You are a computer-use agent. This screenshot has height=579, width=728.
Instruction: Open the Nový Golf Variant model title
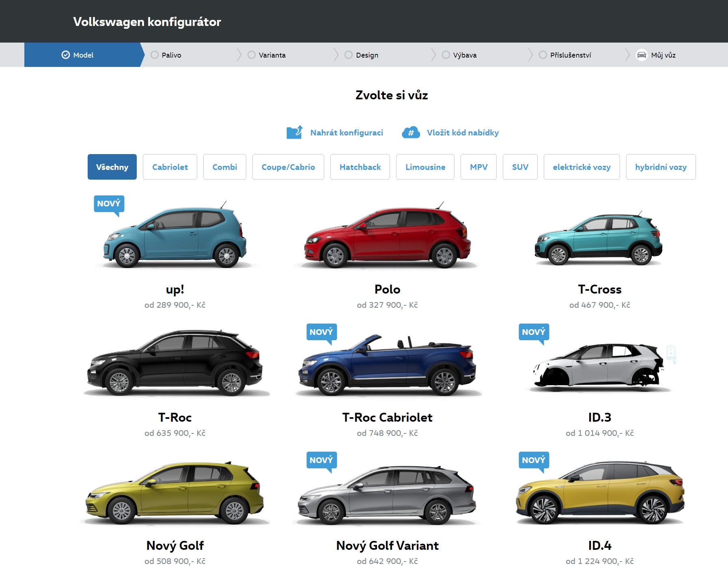(387, 546)
